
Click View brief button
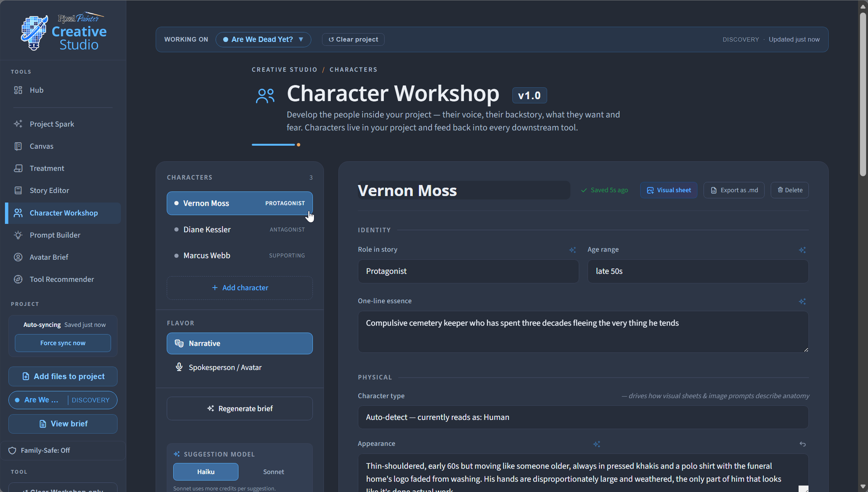63,424
